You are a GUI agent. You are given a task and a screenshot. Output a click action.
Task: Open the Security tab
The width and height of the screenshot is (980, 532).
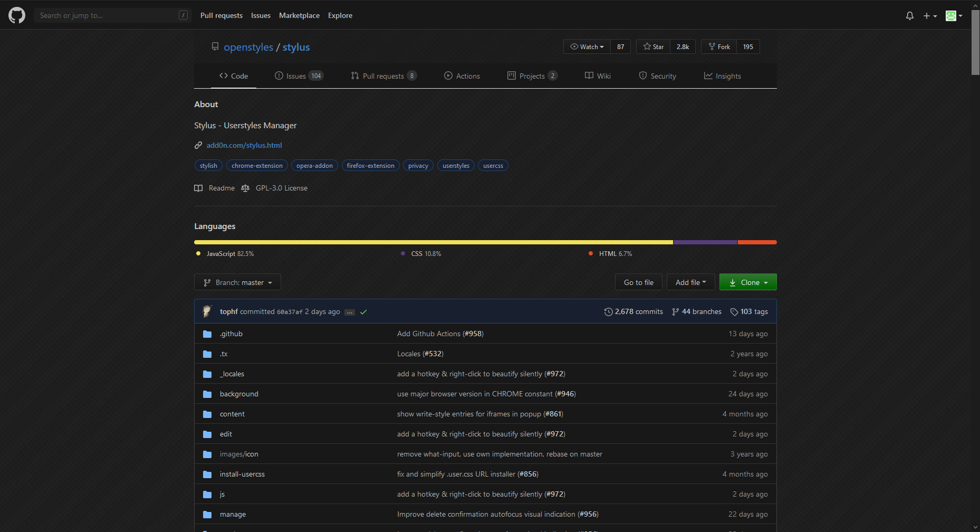click(657, 76)
